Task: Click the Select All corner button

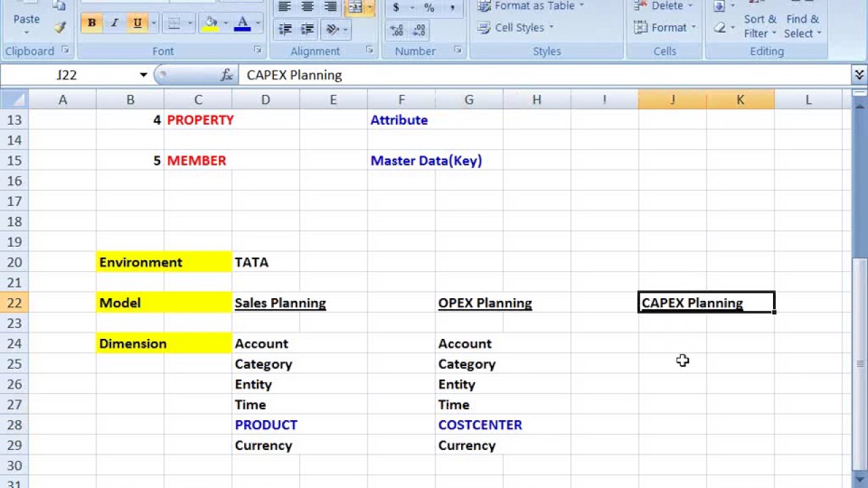Action: 14,100
